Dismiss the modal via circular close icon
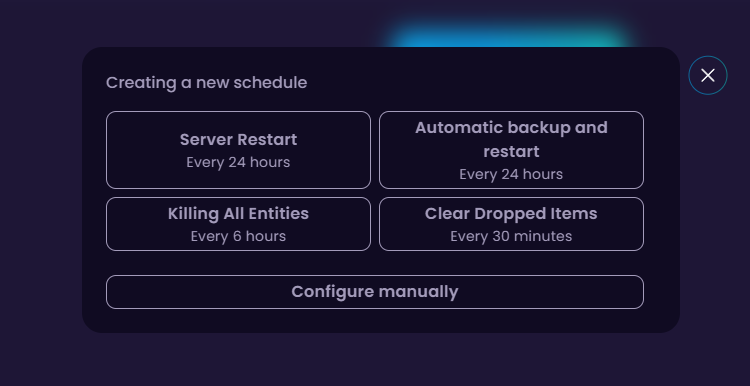This screenshot has width=750, height=386. pyautogui.click(x=707, y=75)
